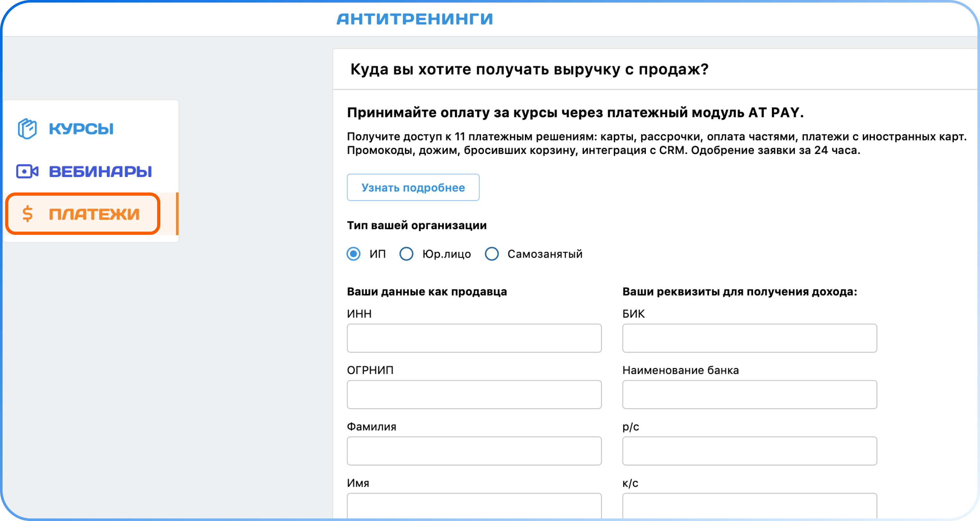
Task: Open the ВЕБИНАРЫ menu item
Action: point(100,171)
